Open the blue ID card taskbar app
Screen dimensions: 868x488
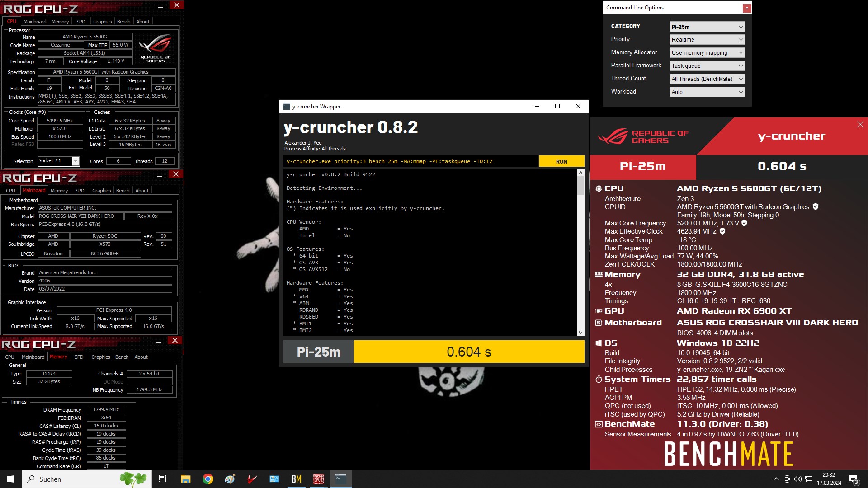274,479
